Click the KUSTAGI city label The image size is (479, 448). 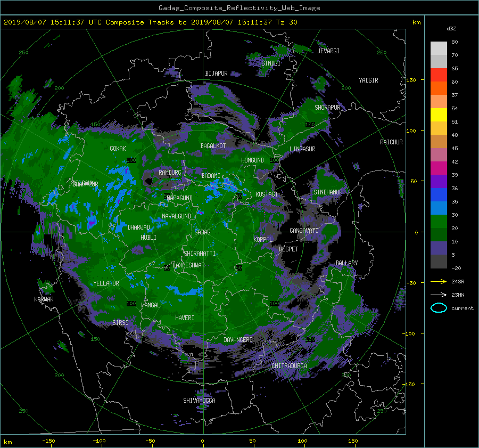tap(267, 194)
